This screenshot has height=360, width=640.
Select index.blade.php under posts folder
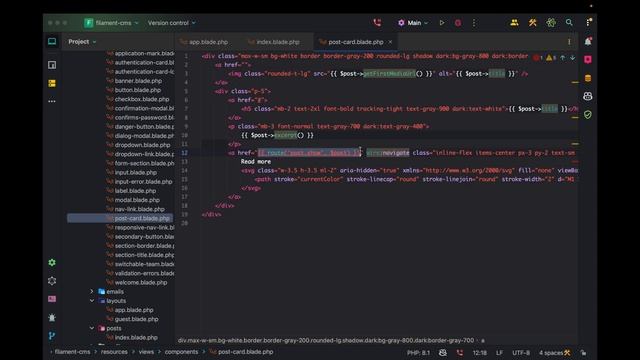point(136,338)
